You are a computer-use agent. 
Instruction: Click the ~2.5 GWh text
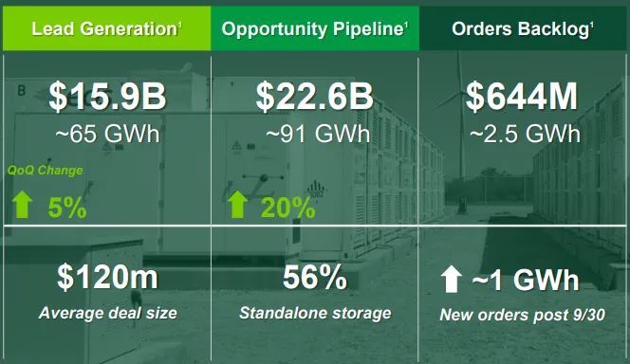pos(525,134)
